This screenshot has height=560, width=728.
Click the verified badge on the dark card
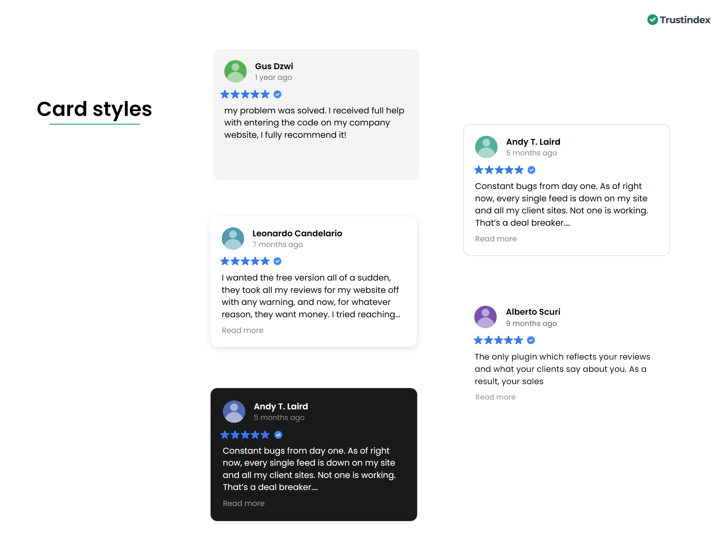point(278,435)
